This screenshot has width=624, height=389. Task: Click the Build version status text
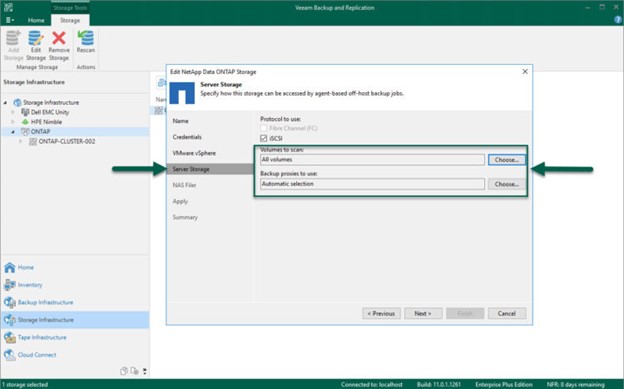click(439, 385)
